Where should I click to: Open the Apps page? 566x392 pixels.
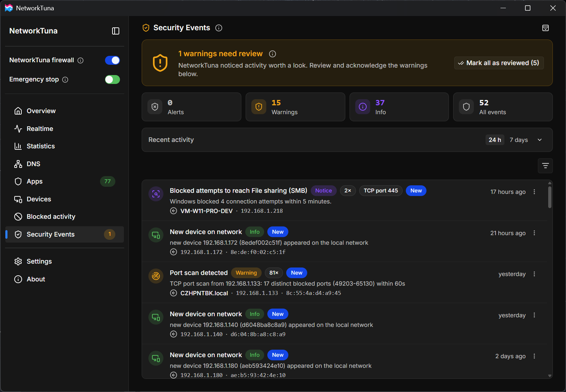coord(64,181)
